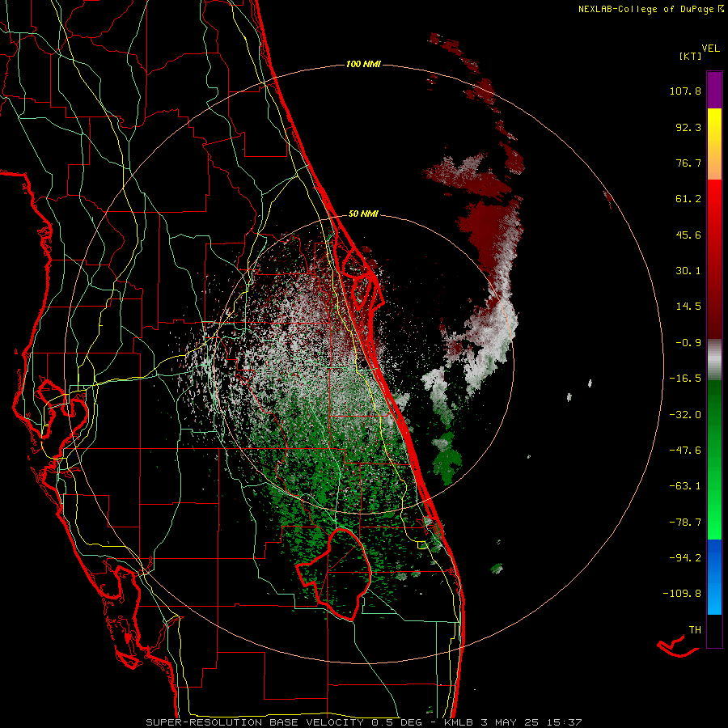
Task: Select the -32.0 value on the velocity scale
Action: (685, 415)
